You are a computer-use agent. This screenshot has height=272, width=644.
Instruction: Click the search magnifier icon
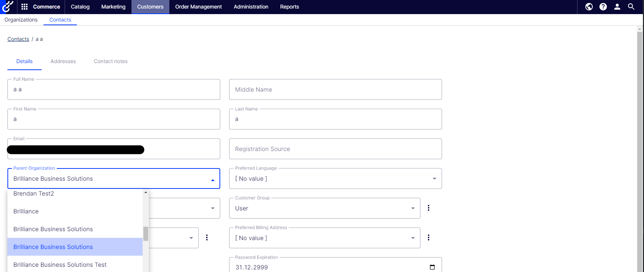click(631, 7)
